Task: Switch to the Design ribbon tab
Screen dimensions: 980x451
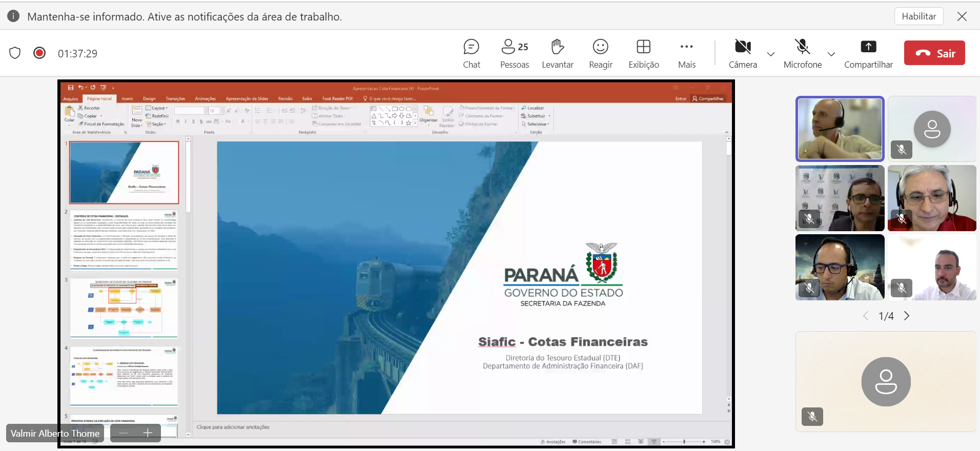Action: click(149, 99)
